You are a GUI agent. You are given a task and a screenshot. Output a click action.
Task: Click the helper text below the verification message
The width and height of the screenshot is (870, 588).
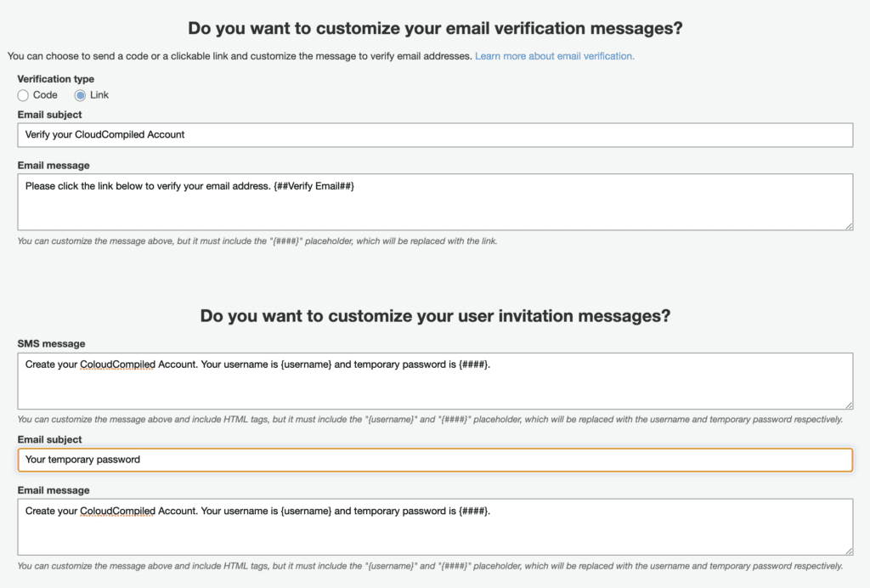click(253, 240)
